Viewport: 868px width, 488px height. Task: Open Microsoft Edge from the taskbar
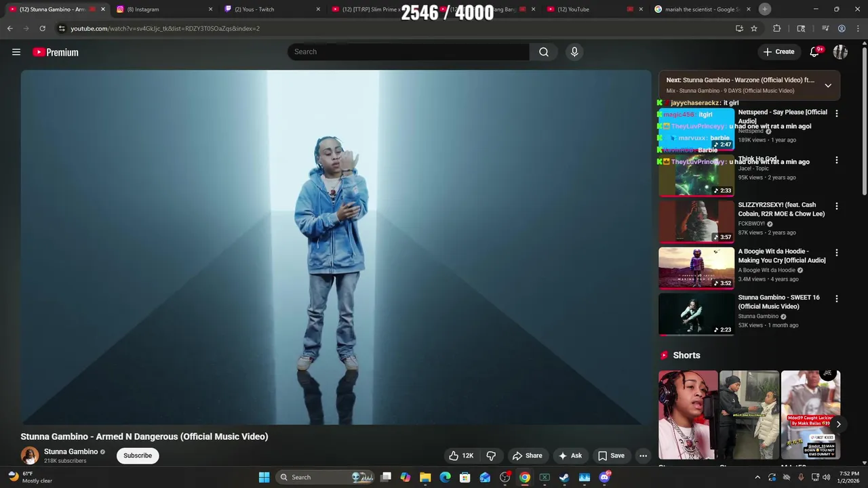pyautogui.click(x=445, y=477)
